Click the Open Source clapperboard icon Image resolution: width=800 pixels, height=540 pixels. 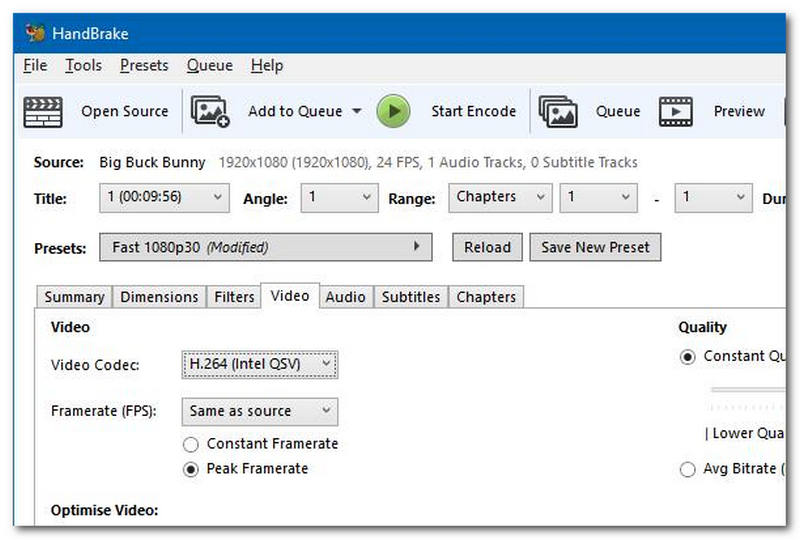point(43,112)
